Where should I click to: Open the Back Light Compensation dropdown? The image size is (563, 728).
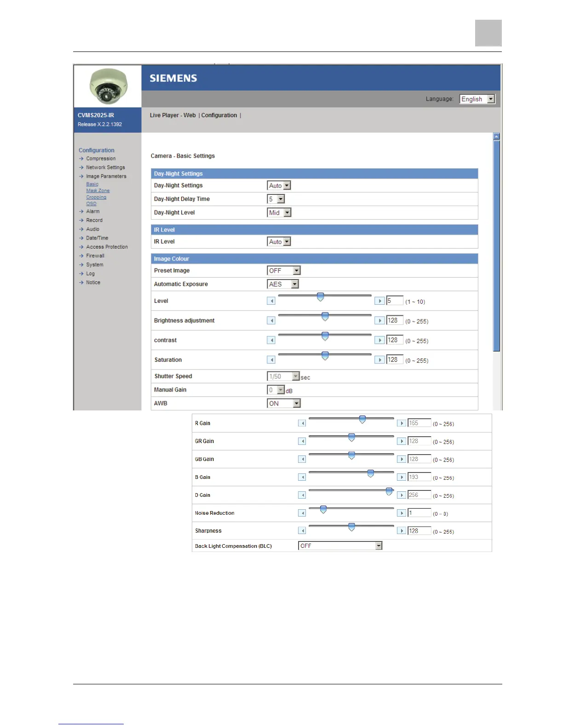[340, 546]
